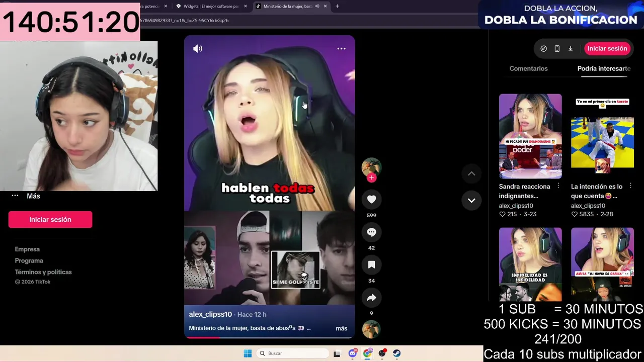Open alex_clipss10 under the La intención card

click(588, 206)
